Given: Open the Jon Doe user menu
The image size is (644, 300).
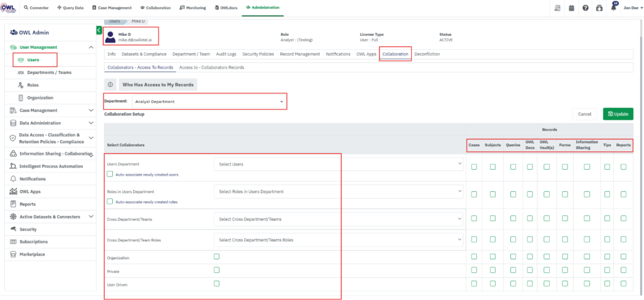Looking at the screenshot, I should pos(633,8).
